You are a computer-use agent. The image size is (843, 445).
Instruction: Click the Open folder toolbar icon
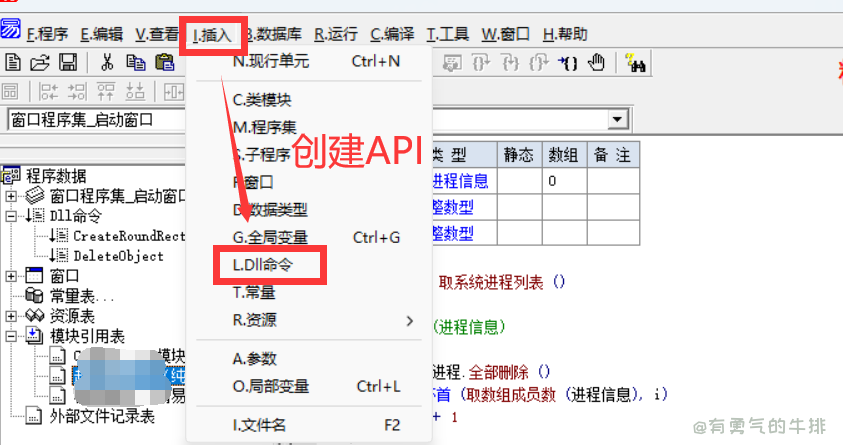(x=40, y=63)
